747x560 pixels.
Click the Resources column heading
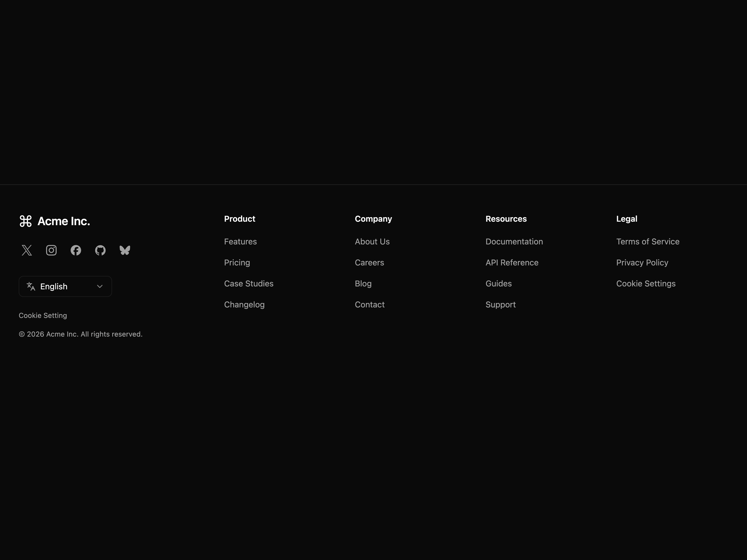[506, 219]
